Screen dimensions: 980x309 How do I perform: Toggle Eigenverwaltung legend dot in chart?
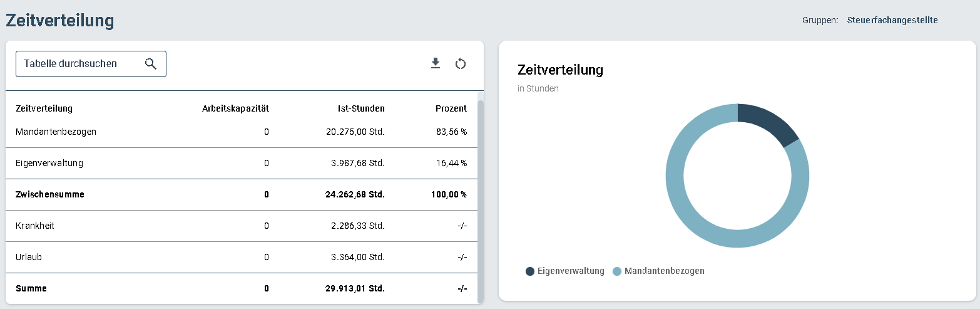click(530, 271)
